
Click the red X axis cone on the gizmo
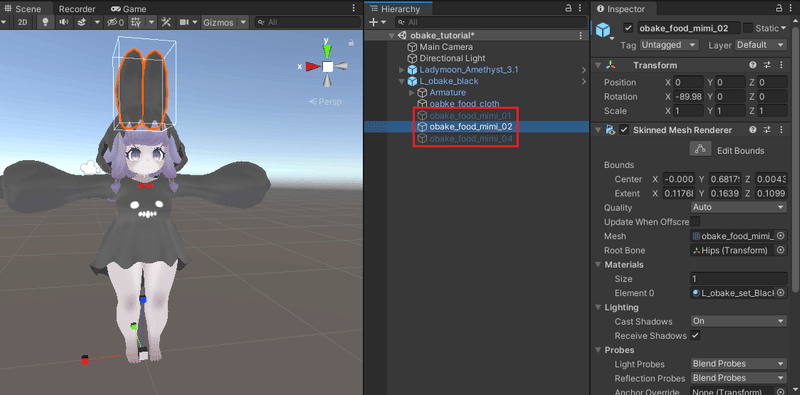pyautogui.click(x=313, y=66)
